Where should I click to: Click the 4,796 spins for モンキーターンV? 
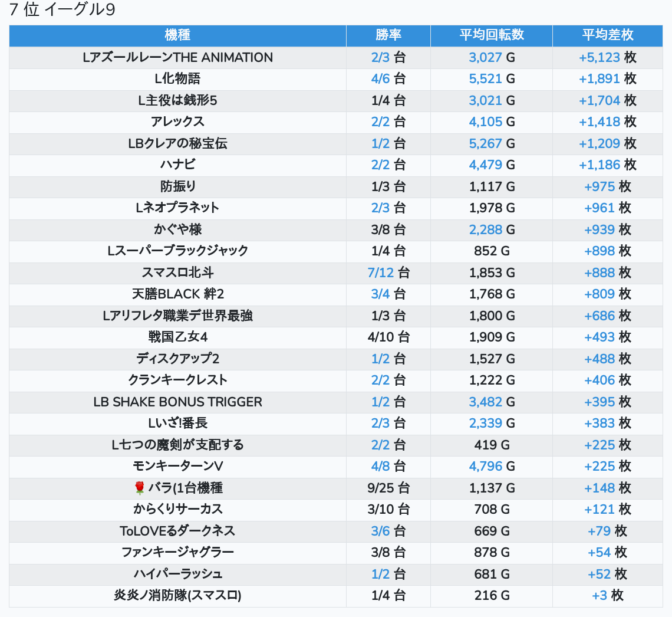click(485, 466)
